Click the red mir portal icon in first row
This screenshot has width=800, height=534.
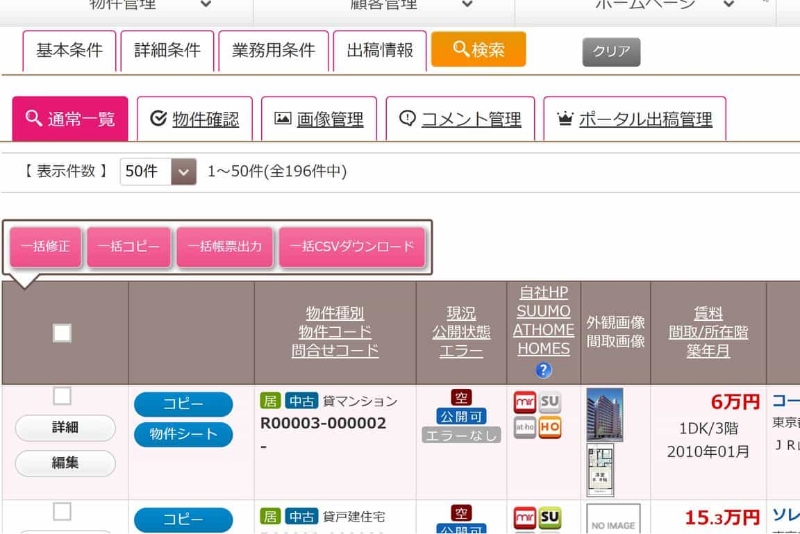click(525, 403)
